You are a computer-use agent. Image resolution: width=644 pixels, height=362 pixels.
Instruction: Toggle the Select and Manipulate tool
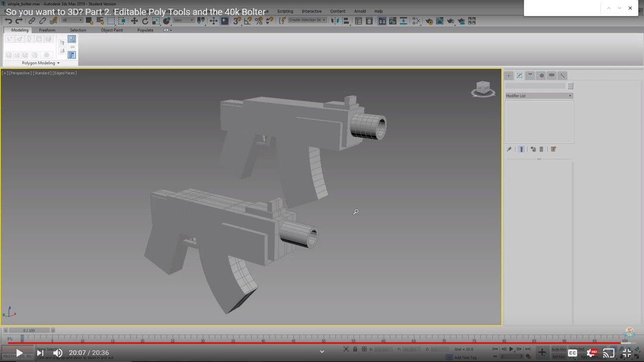pos(213,21)
